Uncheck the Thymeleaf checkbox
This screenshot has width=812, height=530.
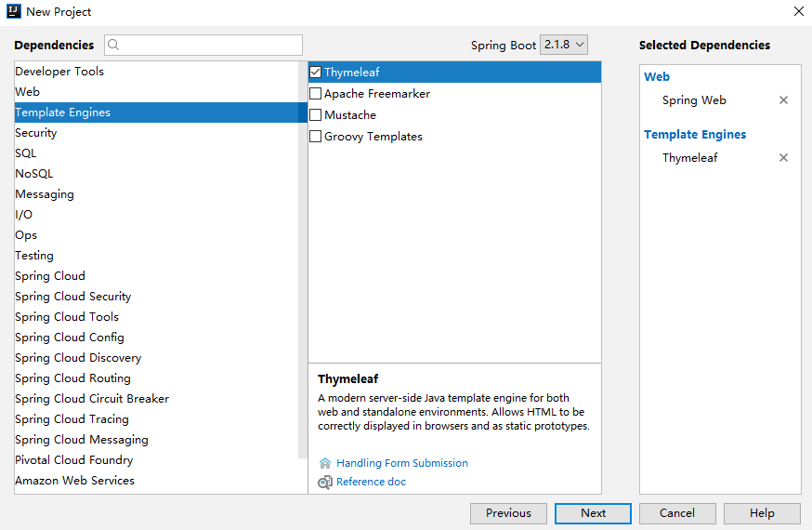316,73
